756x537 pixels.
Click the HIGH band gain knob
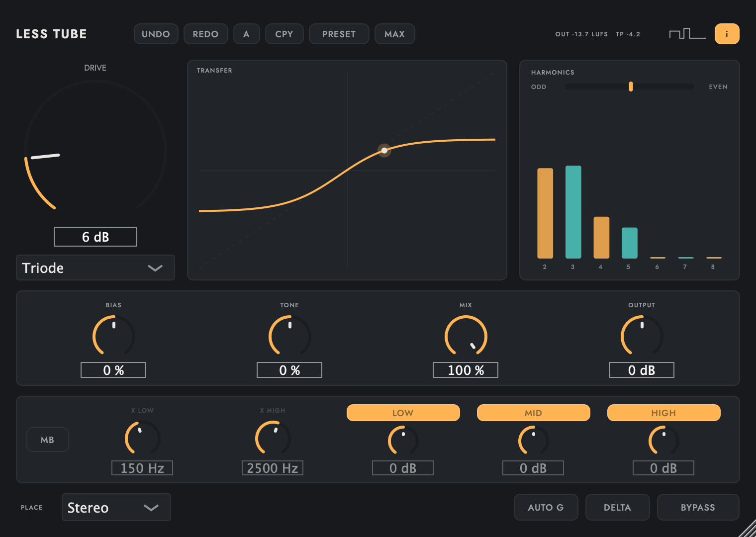[x=663, y=441]
